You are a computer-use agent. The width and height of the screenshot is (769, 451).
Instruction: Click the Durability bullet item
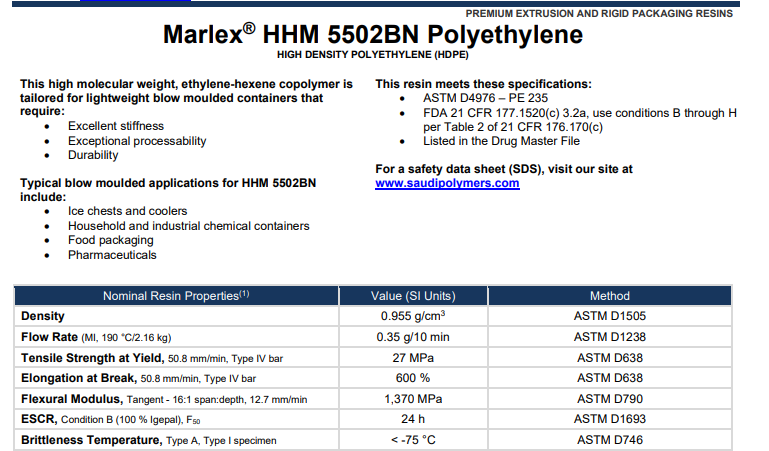[93, 155]
